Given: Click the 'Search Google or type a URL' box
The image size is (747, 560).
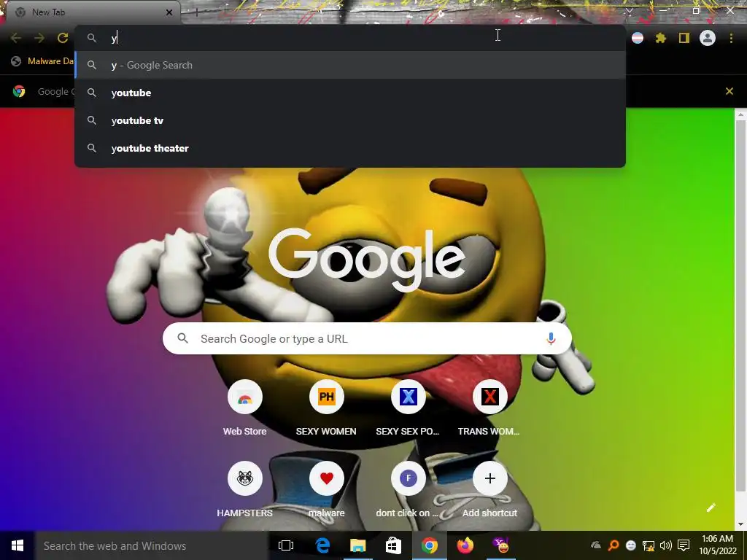Looking at the screenshot, I should point(368,338).
